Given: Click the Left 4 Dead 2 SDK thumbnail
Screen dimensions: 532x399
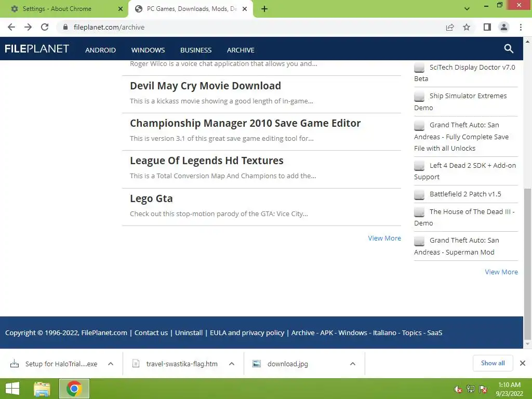Looking at the screenshot, I should tap(419, 166).
